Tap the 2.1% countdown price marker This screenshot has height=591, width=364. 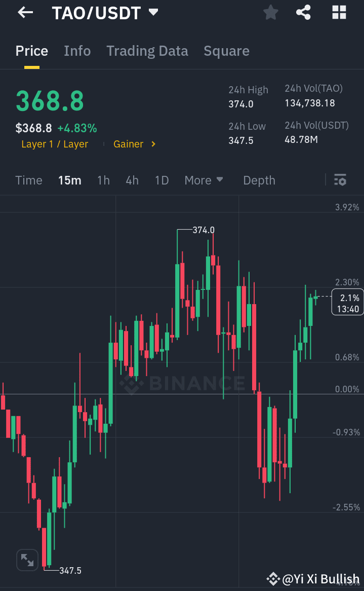(347, 303)
